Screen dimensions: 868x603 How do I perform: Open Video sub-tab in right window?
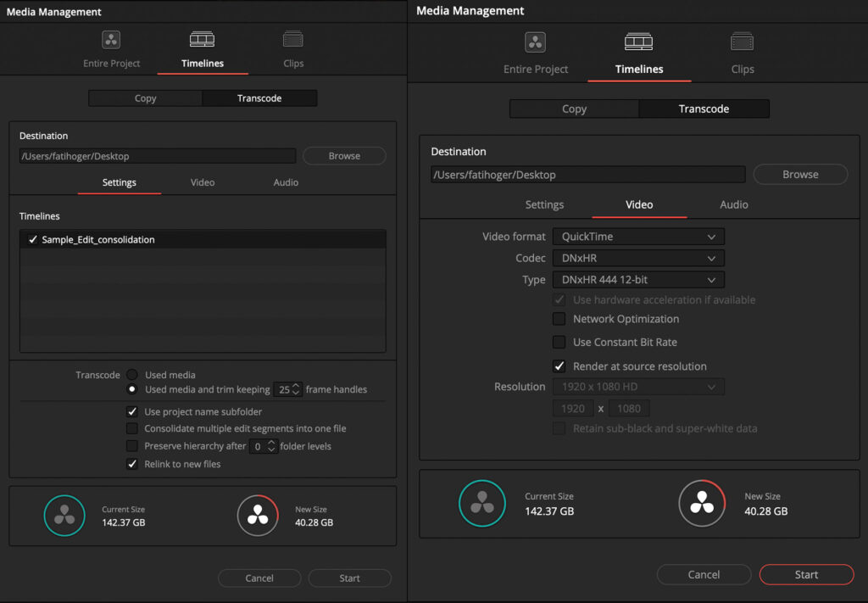coord(639,204)
